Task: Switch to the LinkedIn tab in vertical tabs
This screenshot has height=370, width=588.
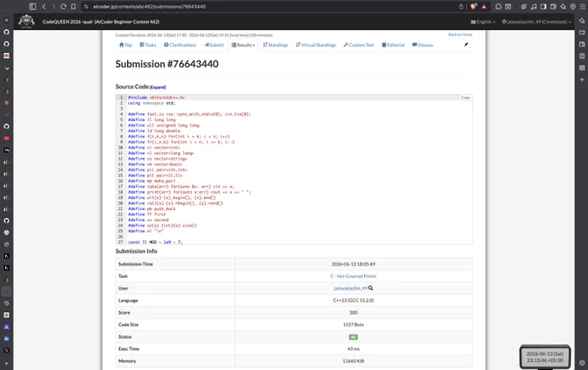Action: 6,339
